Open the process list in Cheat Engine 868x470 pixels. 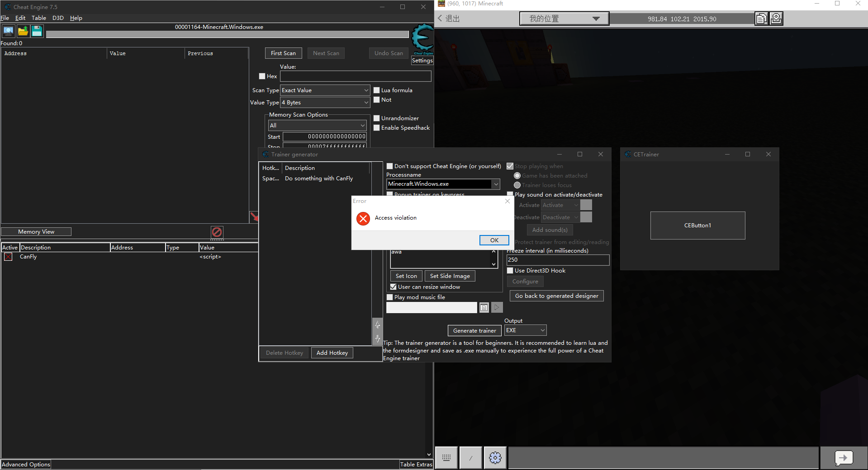tap(8, 31)
